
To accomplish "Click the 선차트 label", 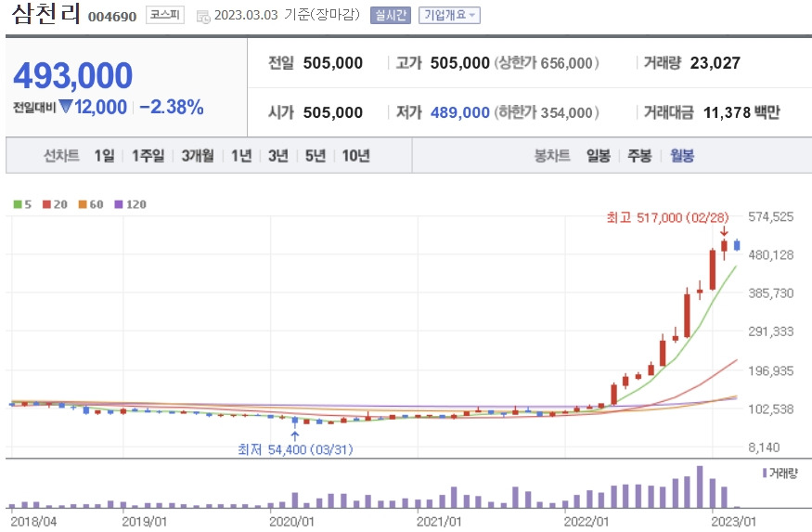I will (61, 155).
